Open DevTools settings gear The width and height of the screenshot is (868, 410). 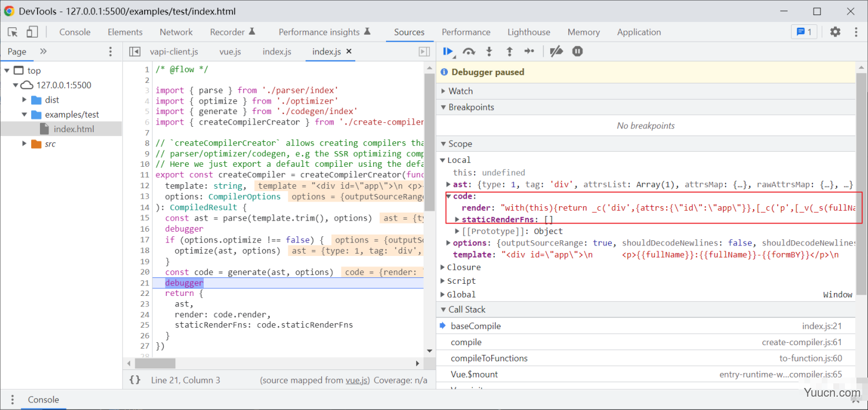(835, 32)
